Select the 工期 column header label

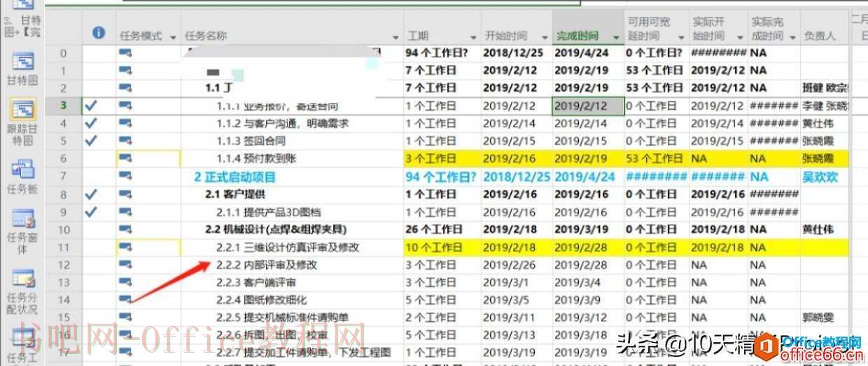point(418,36)
